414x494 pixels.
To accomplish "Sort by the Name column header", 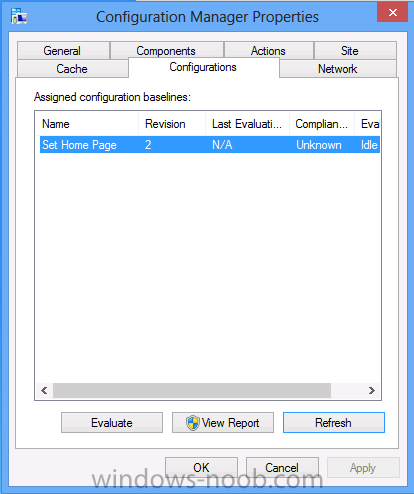I will (x=88, y=124).
